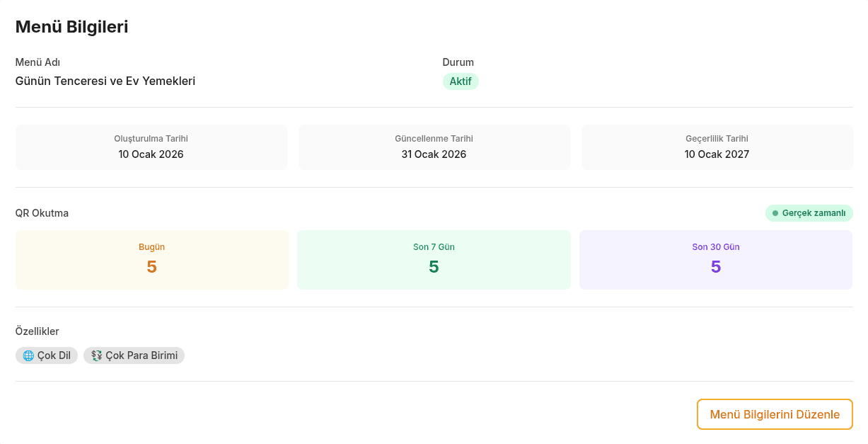Click the Oluşturulma Tarihi date card
The width and height of the screenshot is (868, 444).
click(151, 147)
